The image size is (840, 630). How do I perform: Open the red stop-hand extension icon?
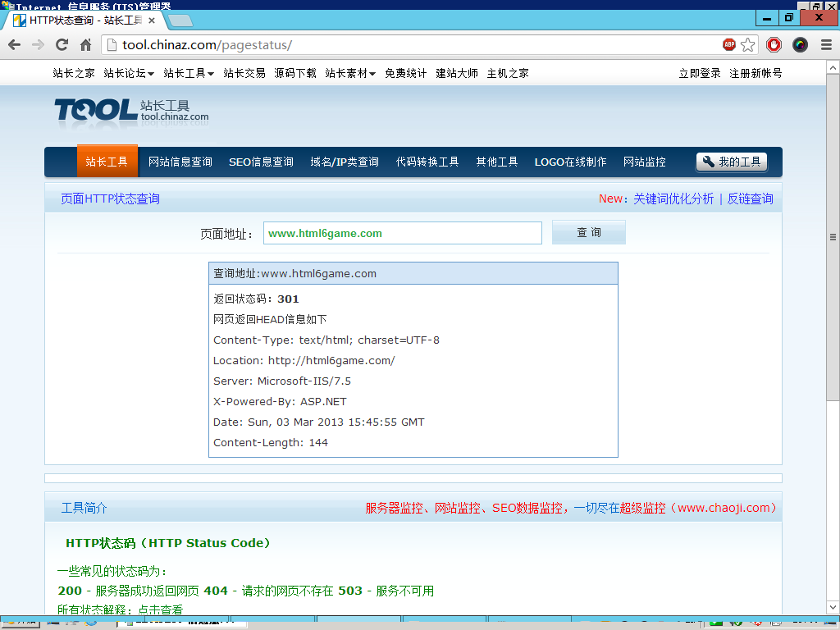pos(774,45)
